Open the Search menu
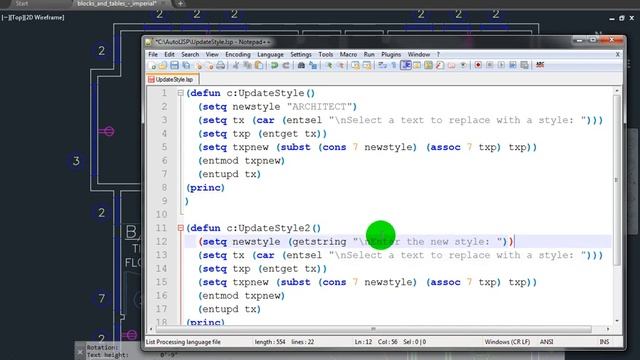 (190, 54)
